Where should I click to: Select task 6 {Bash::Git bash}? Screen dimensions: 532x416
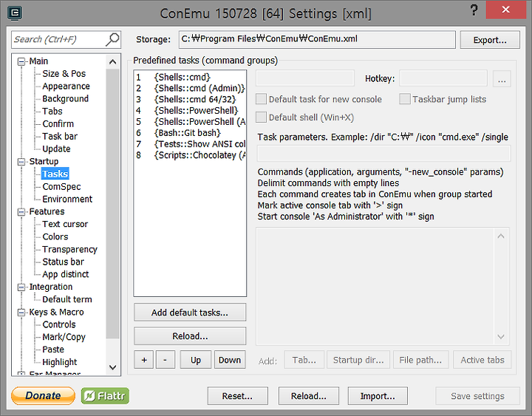[190, 133]
